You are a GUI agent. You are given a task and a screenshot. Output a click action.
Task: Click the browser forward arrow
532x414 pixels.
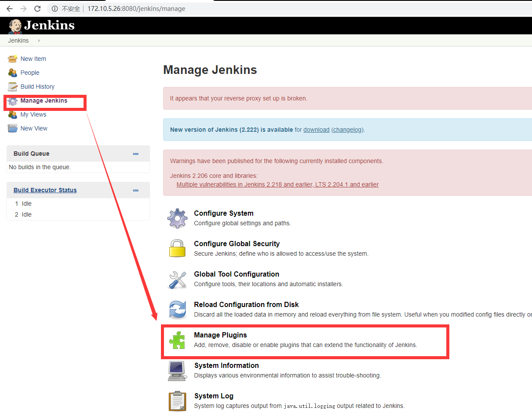(23, 9)
